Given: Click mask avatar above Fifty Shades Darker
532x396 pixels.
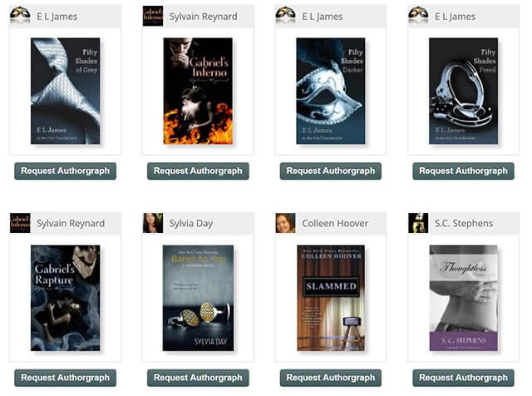Looking at the screenshot, I should [285, 16].
